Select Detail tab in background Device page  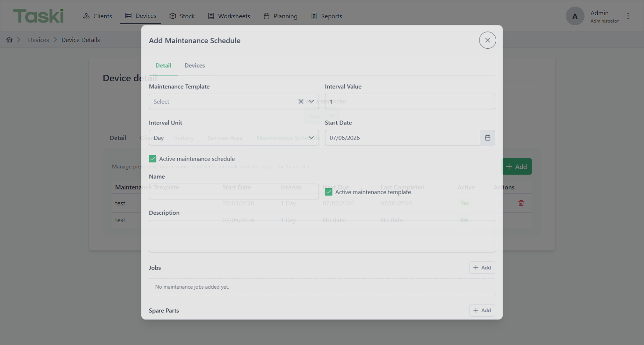click(x=118, y=138)
